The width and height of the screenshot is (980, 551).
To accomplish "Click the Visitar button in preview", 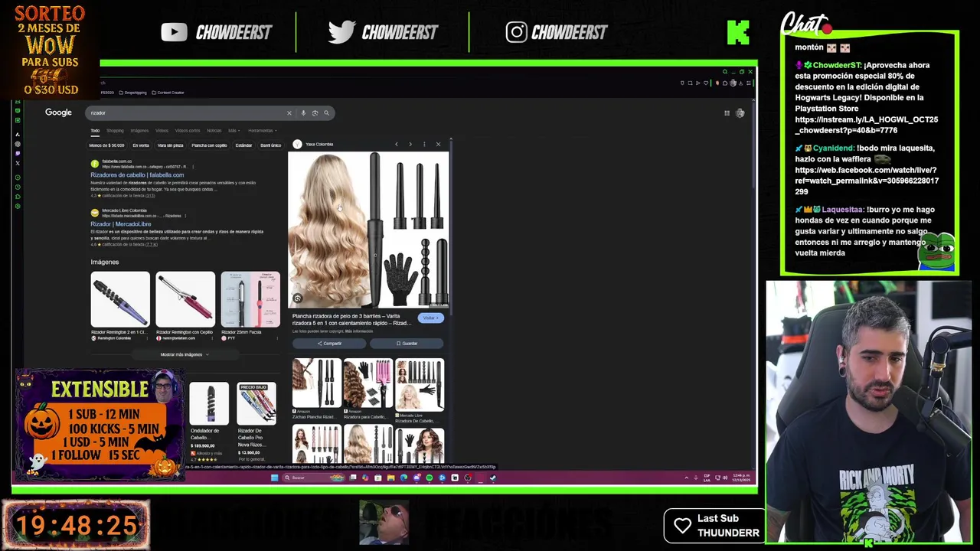I will click(x=430, y=318).
